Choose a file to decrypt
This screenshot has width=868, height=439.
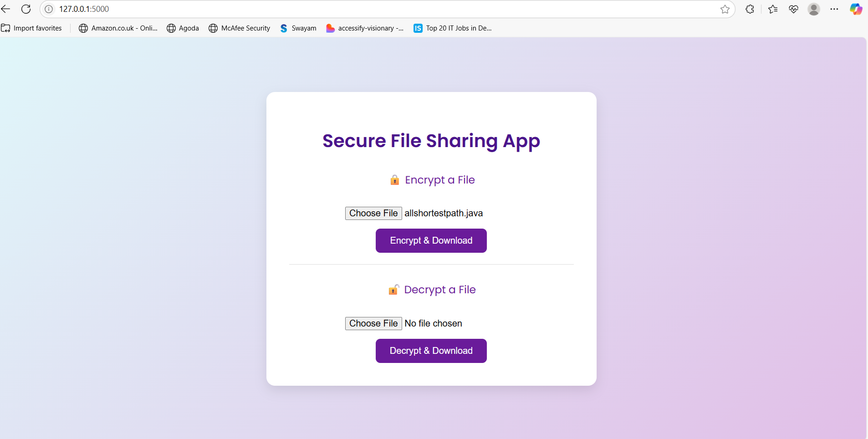(x=373, y=323)
